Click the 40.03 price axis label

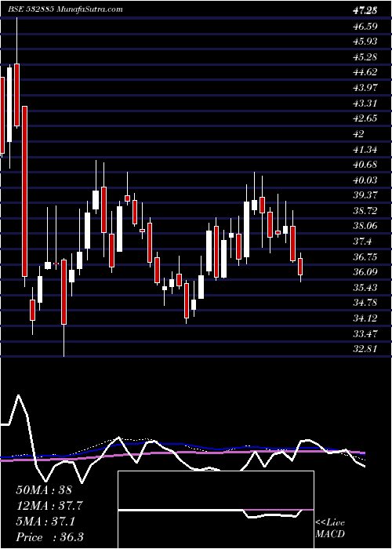365,180
